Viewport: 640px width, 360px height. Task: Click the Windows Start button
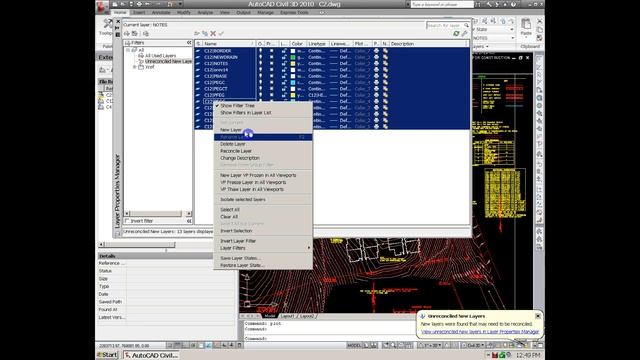pos(107,355)
